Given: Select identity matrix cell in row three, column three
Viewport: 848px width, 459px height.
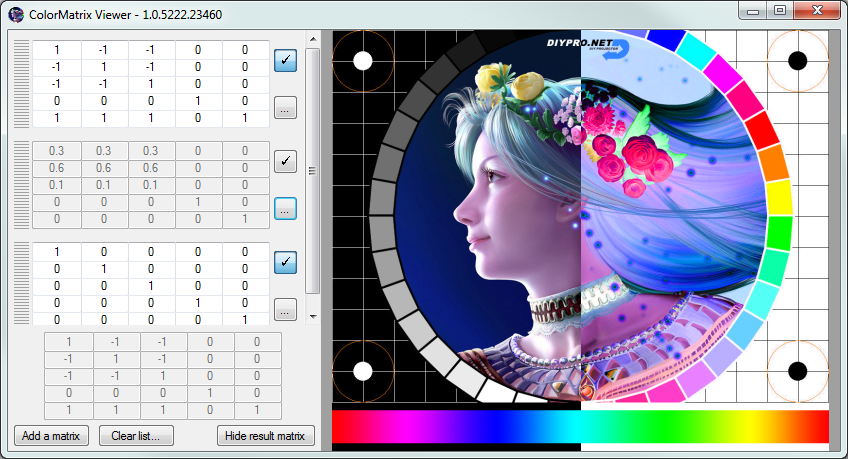Looking at the screenshot, I should click(x=151, y=286).
